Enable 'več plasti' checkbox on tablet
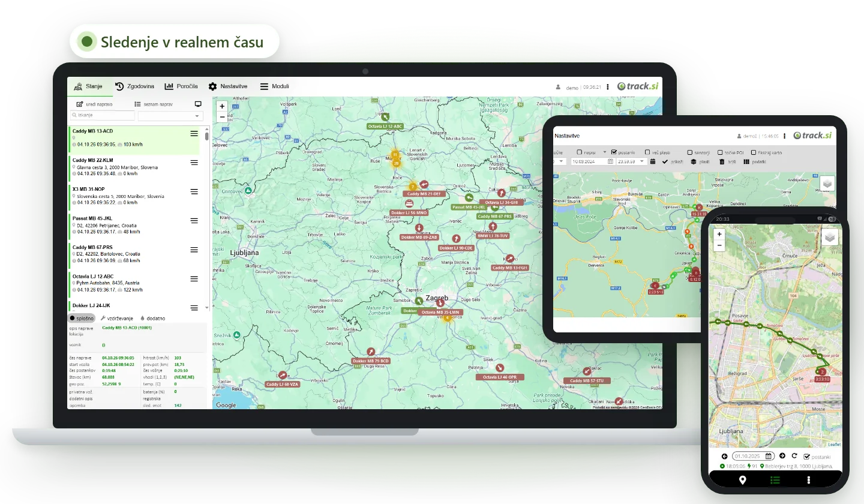The image size is (864, 504). pyautogui.click(x=647, y=152)
